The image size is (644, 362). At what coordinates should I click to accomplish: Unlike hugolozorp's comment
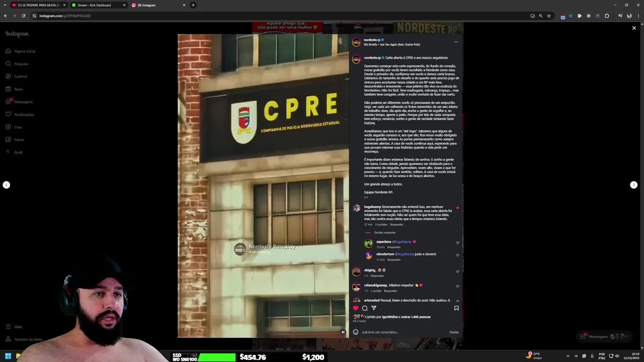click(457, 208)
